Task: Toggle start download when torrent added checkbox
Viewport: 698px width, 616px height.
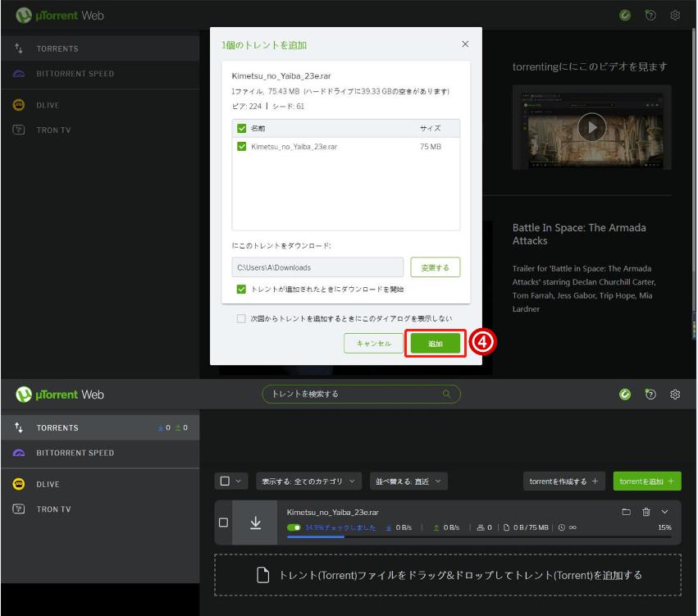Action: 241,290
